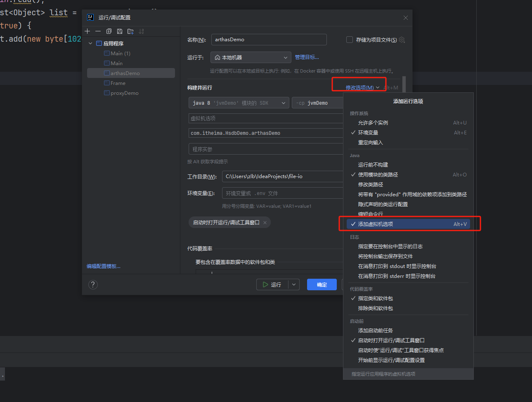
Task: Remove the 启动时打开运行/调试工具窗口 tag via its x
Action: pyautogui.click(x=265, y=223)
